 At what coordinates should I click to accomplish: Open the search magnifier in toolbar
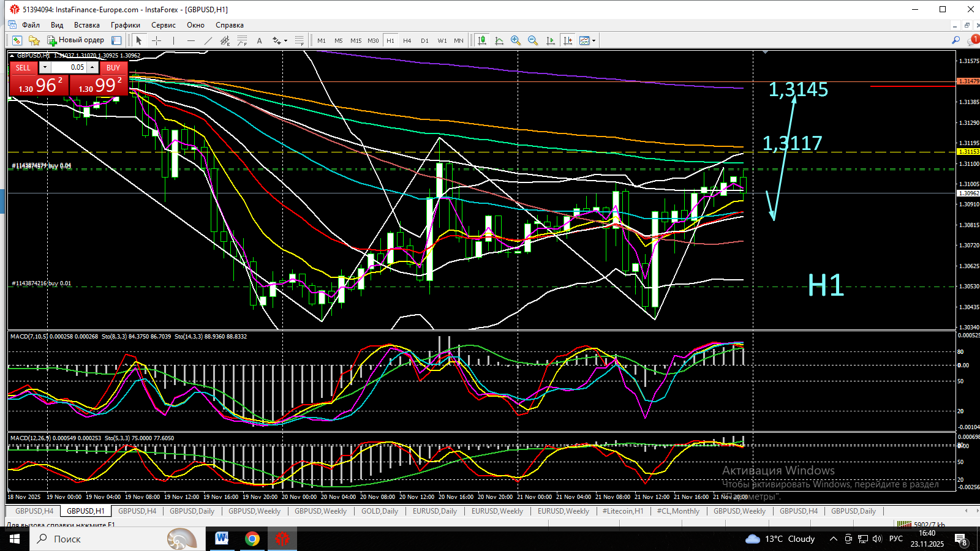(x=956, y=40)
